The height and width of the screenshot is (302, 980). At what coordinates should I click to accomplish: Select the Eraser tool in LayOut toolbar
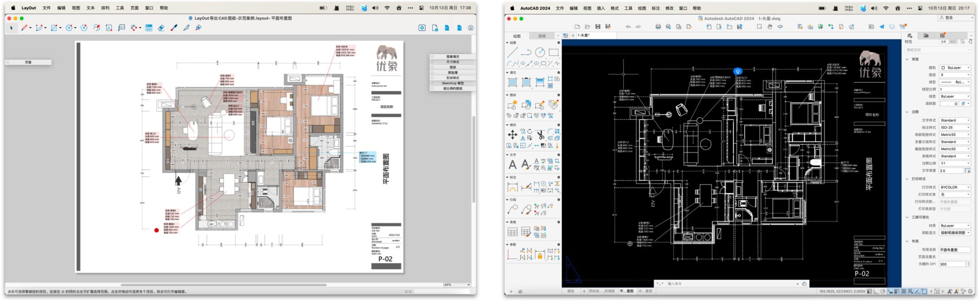[x=161, y=28]
